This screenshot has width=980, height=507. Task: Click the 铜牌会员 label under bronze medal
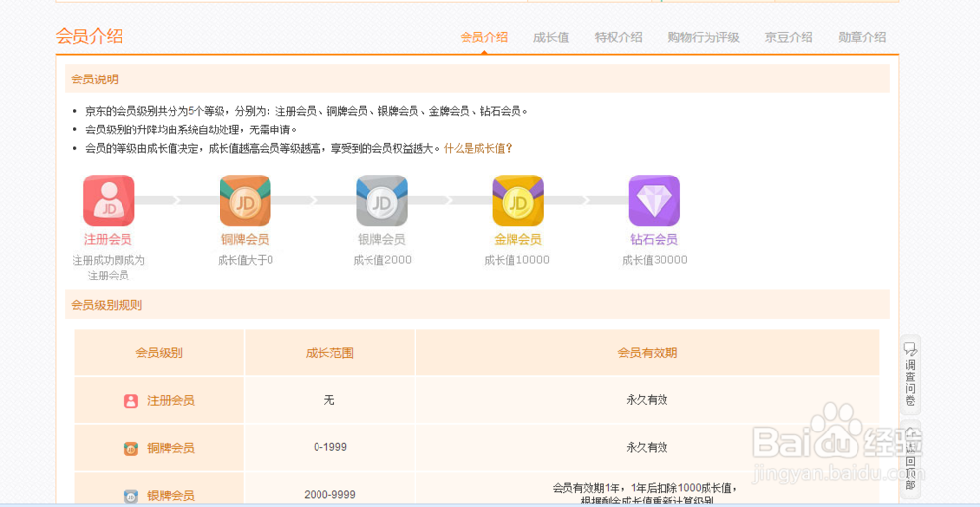tap(245, 240)
